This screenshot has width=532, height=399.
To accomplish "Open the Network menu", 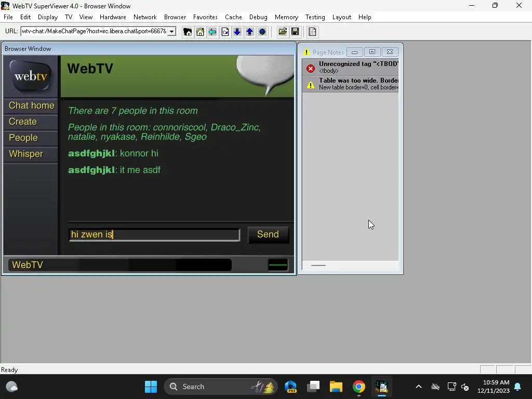I will tap(145, 17).
